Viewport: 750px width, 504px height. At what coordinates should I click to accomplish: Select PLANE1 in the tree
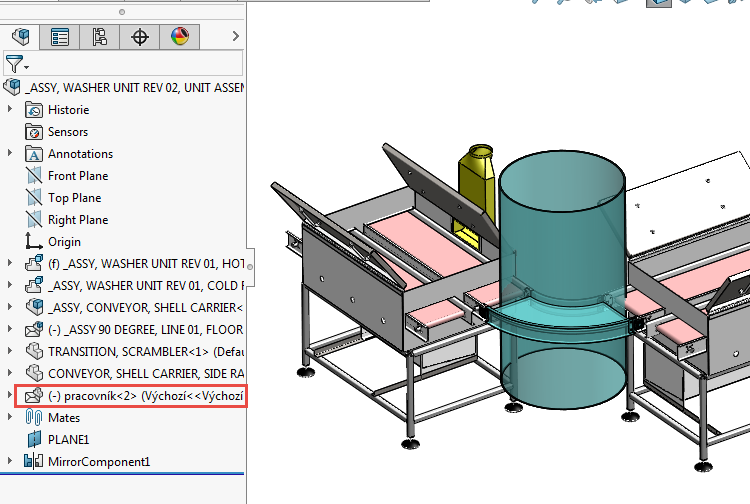(68, 440)
